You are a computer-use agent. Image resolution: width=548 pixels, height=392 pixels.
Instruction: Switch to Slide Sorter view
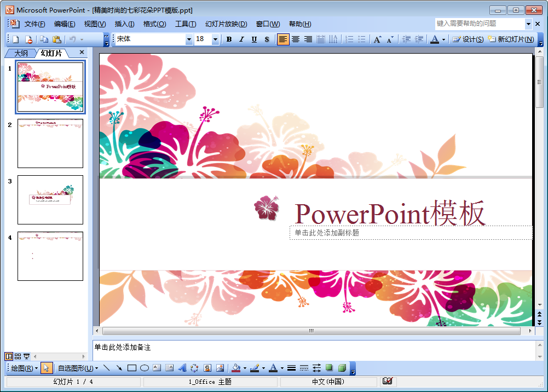pos(18,356)
